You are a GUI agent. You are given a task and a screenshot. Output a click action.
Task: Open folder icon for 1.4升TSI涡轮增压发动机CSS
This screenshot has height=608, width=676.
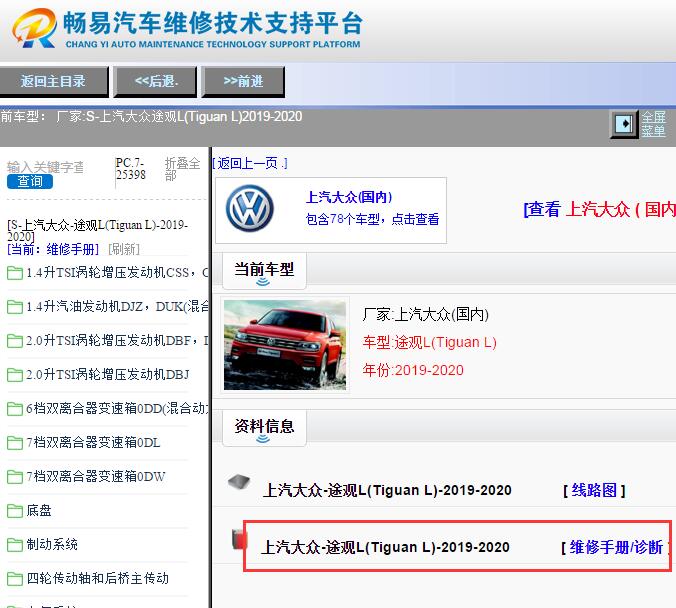pos(15,273)
